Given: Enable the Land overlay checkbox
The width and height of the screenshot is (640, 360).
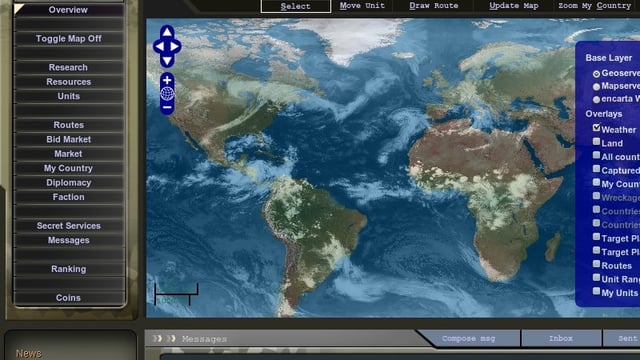Looking at the screenshot, I should (596, 142).
